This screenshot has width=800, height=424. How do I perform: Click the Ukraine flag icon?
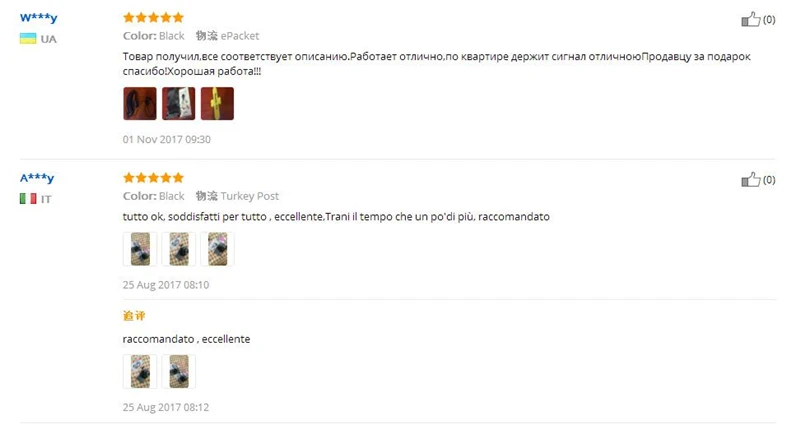28,39
